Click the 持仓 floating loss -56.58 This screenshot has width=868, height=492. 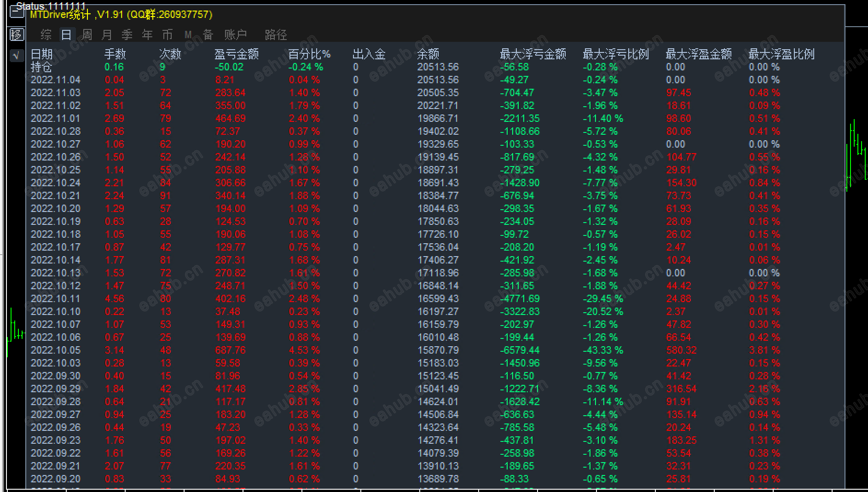click(x=515, y=67)
